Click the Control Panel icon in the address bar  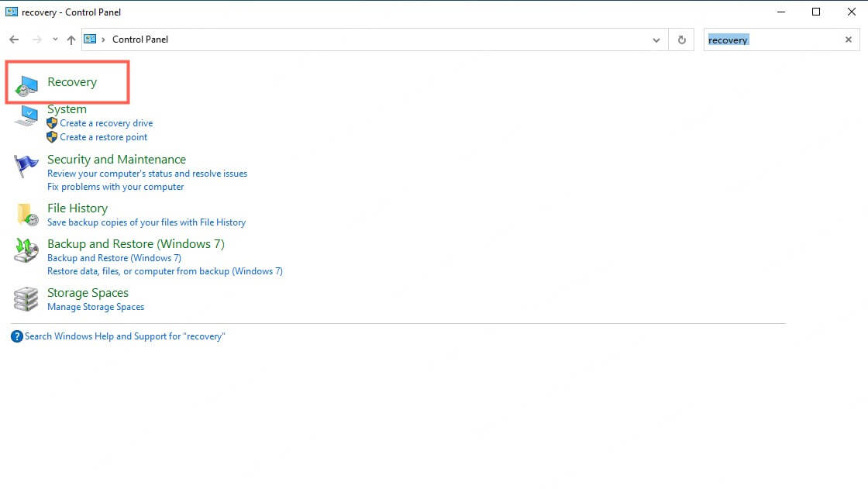[x=88, y=39]
